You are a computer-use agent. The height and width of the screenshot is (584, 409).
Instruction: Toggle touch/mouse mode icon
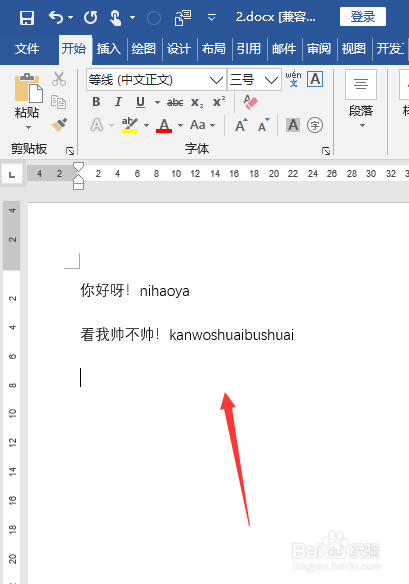click(x=116, y=18)
